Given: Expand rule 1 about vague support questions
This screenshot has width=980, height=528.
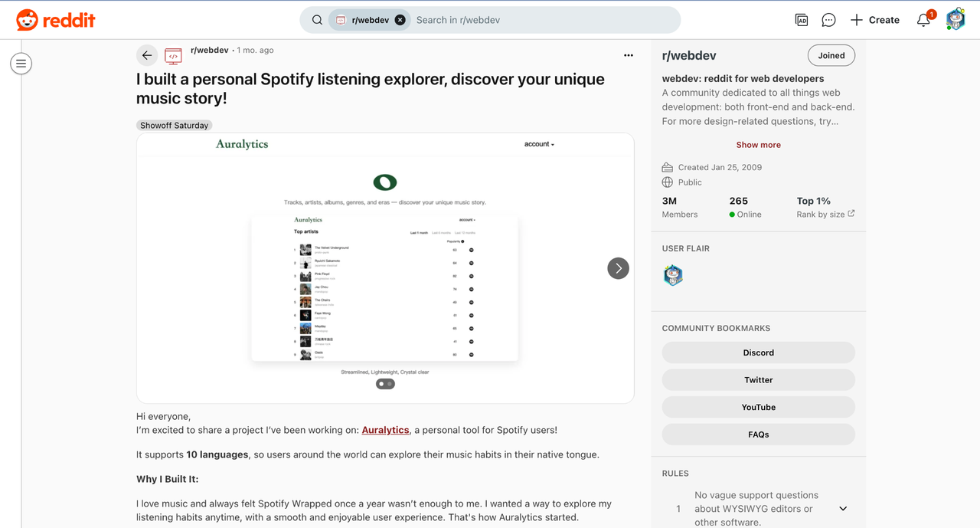Looking at the screenshot, I should (843, 509).
